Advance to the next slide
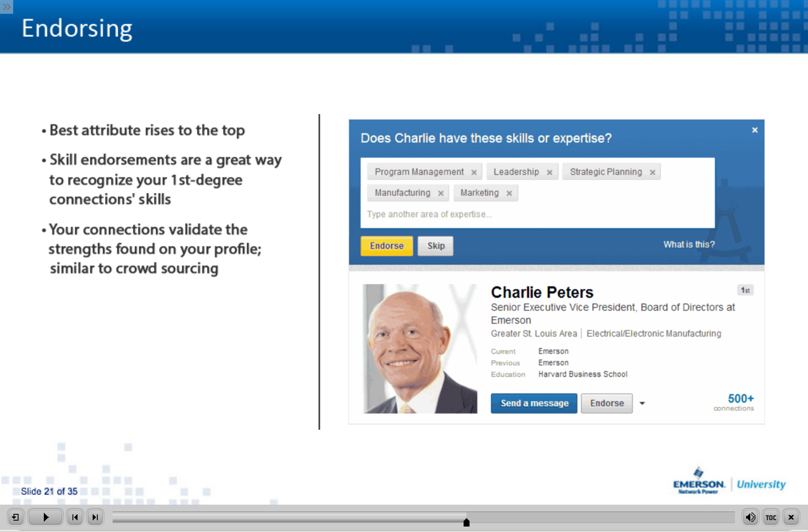Screen dimensions: 808x532 tap(95, 517)
